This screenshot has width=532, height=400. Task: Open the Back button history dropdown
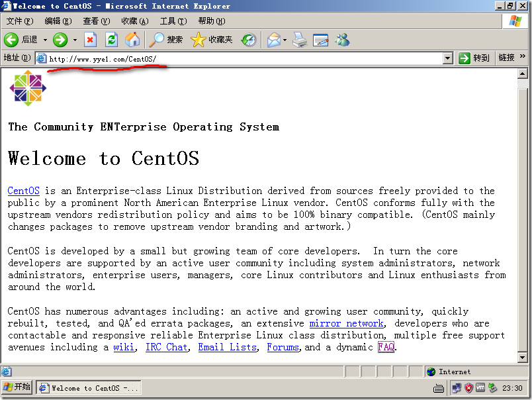pyautogui.click(x=45, y=40)
